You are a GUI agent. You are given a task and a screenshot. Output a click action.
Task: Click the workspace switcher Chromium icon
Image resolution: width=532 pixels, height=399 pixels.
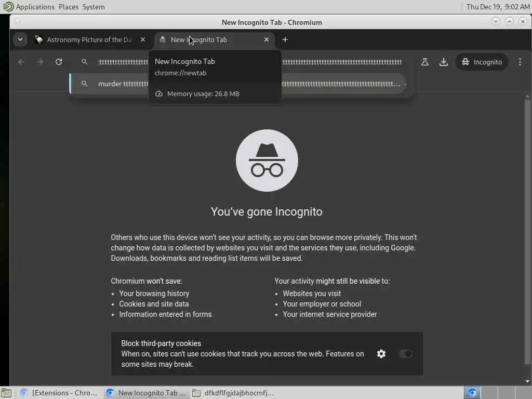click(472, 393)
